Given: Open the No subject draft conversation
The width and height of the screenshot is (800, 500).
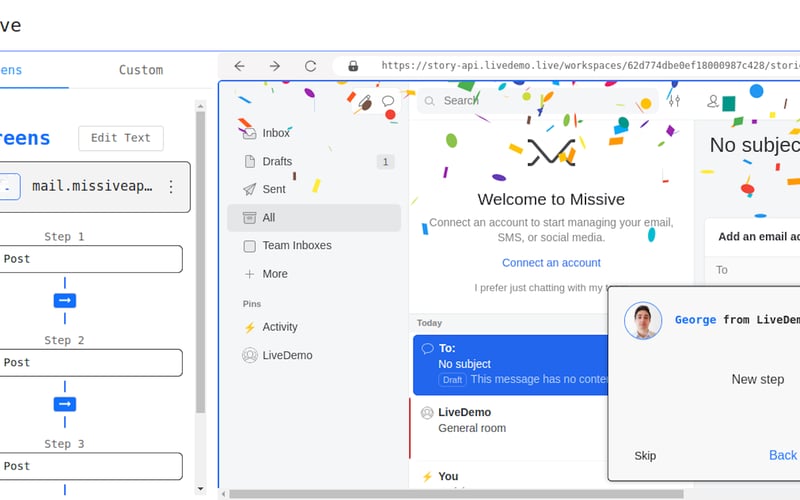Looking at the screenshot, I should (510, 365).
